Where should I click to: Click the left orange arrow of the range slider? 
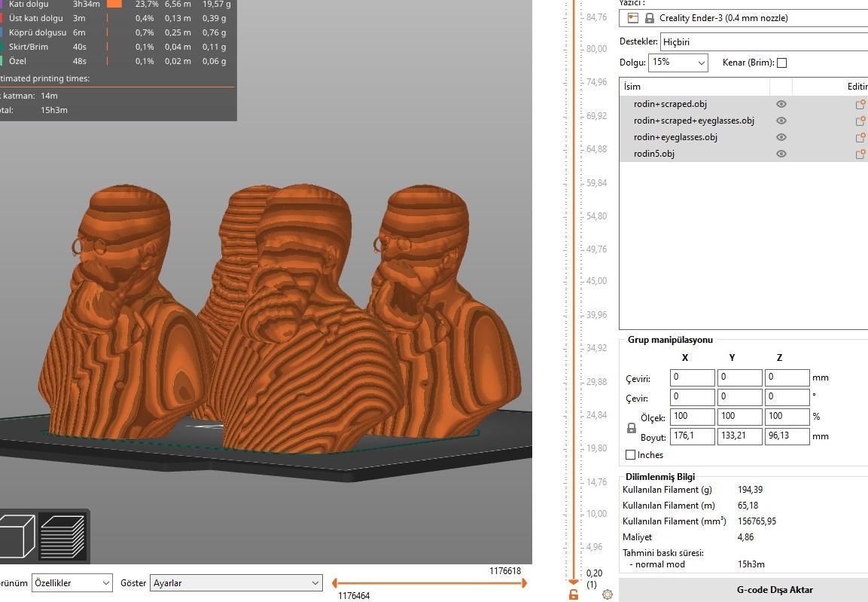(334, 582)
